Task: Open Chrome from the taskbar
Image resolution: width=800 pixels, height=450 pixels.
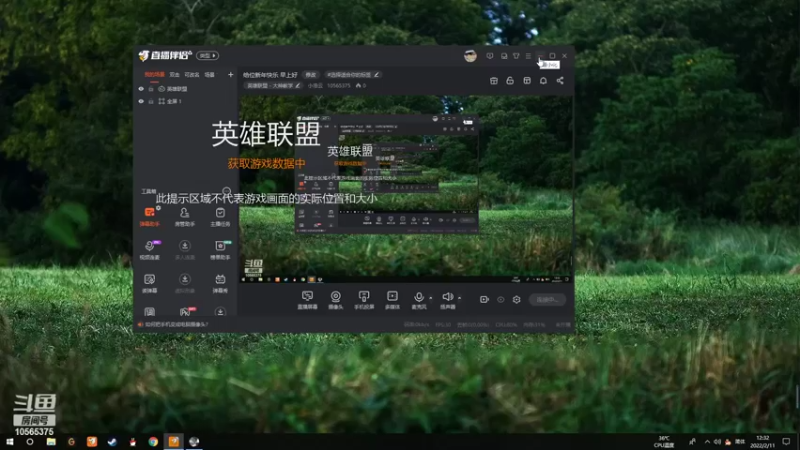Action: pos(153,442)
